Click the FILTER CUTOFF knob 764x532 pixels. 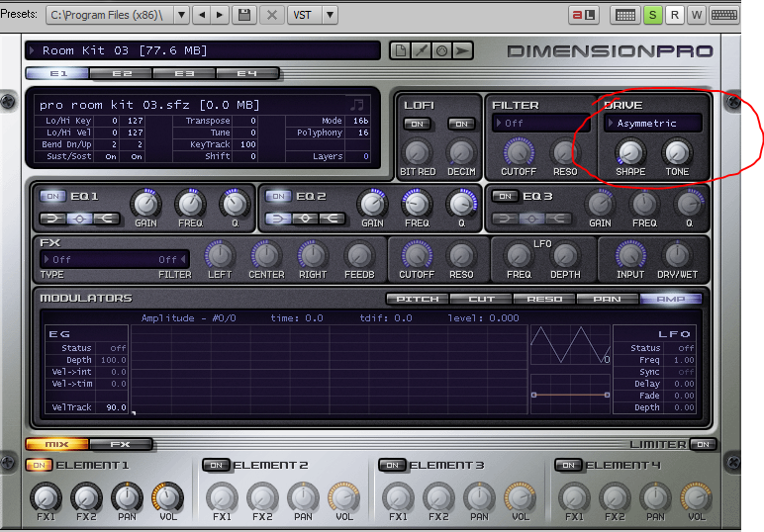(519, 152)
